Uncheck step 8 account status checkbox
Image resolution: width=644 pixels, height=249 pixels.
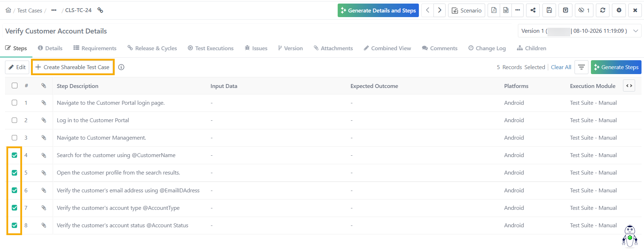click(15, 225)
